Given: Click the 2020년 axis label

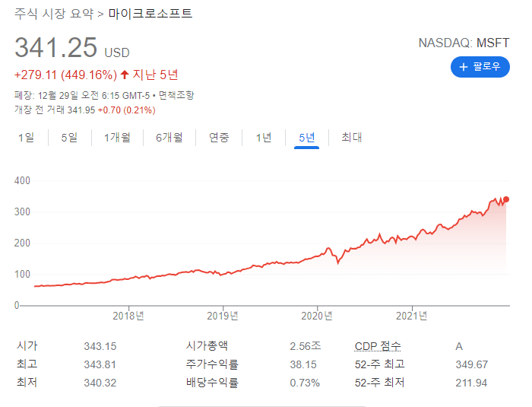Looking at the screenshot, I should [317, 316].
